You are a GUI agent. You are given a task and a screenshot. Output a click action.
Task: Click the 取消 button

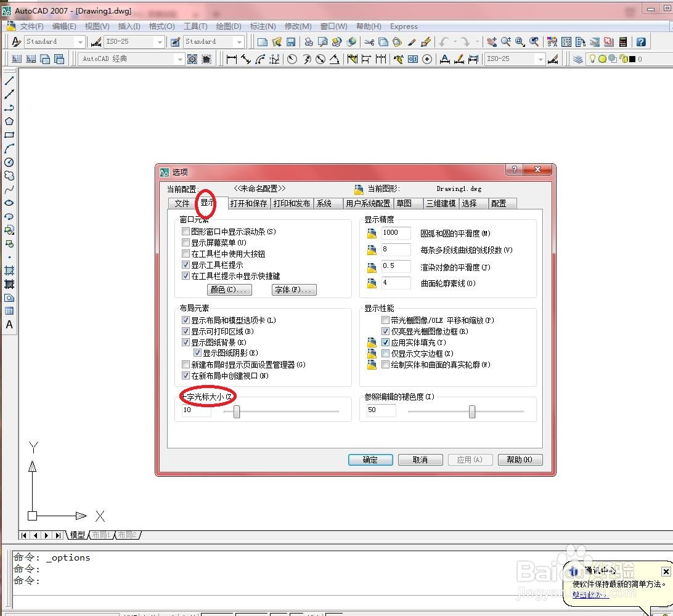pyautogui.click(x=420, y=460)
